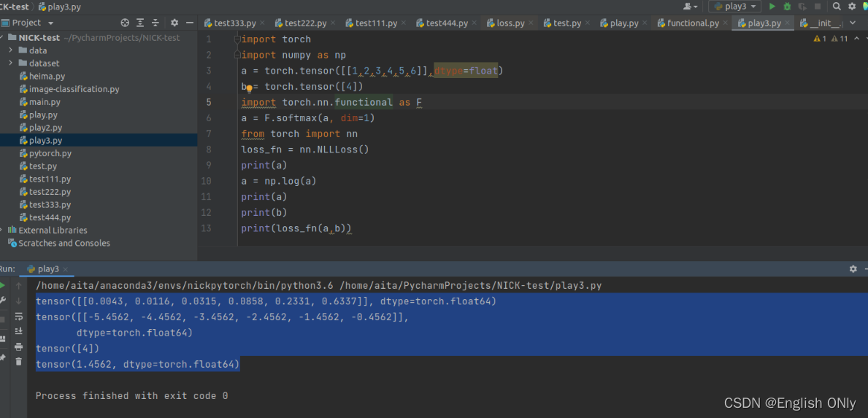Click 'a = np.log(a)' code line
The image size is (868, 418).
[x=278, y=181]
